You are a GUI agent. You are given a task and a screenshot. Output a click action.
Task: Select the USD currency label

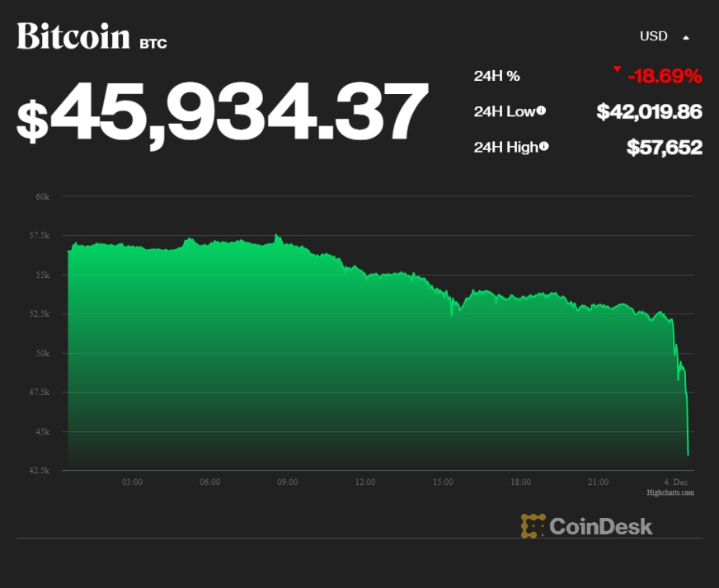[x=653, y=36]
